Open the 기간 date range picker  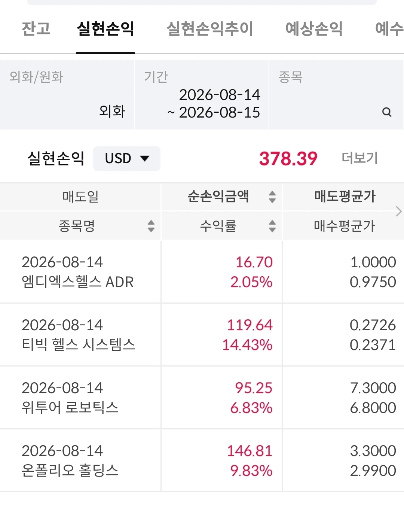[x=202, y=95]
